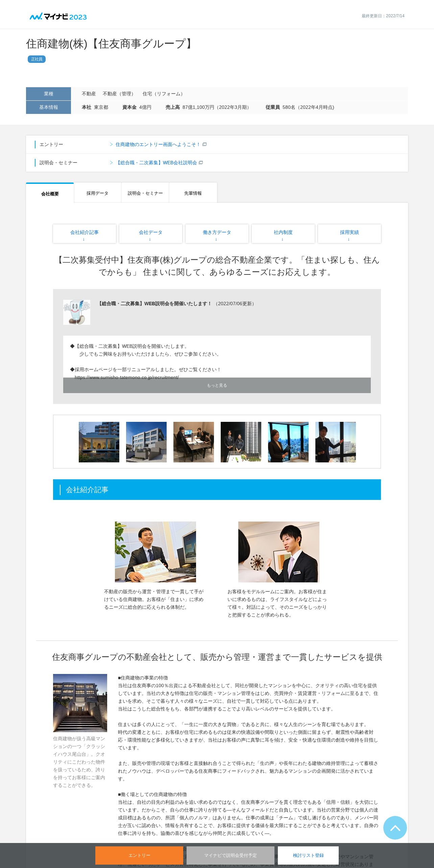Click the 業種 row label
The width and height of the screenshot is (434, 868).
tap(48, 94)
